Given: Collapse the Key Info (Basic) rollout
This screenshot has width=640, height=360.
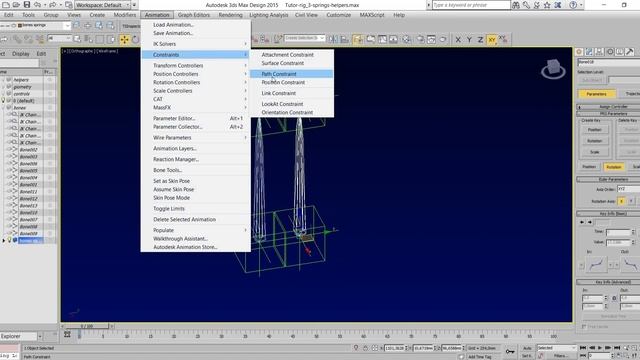Looking at the screenshot, I should (x=608, y=213).
